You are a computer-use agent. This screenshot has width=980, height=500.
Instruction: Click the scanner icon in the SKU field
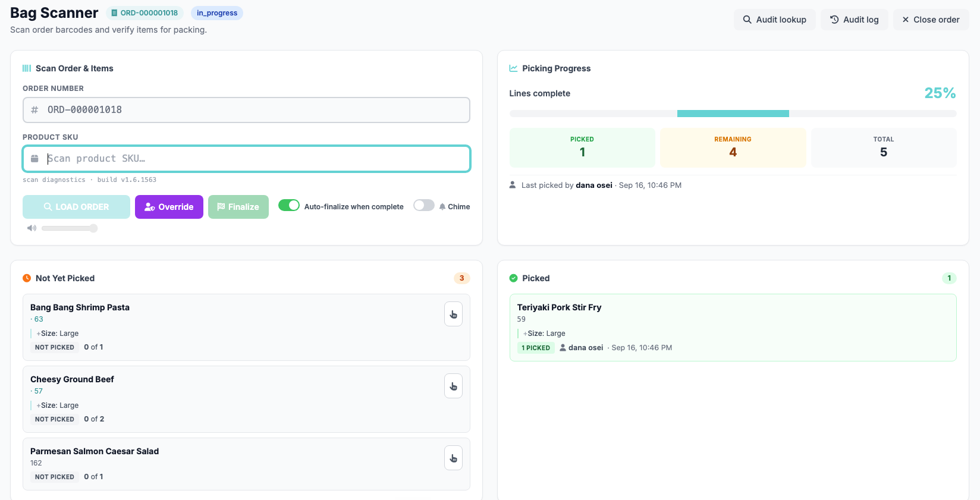(x=34, y=159)
